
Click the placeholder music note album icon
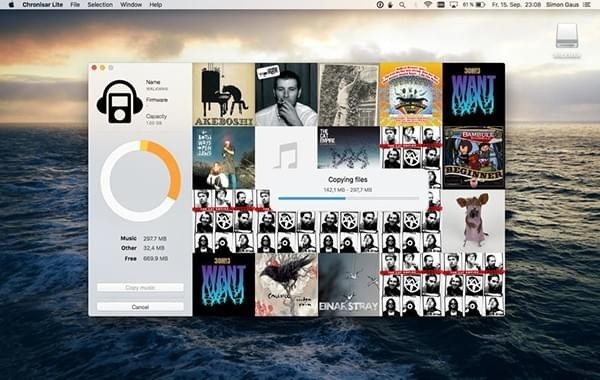pos(285,155)
